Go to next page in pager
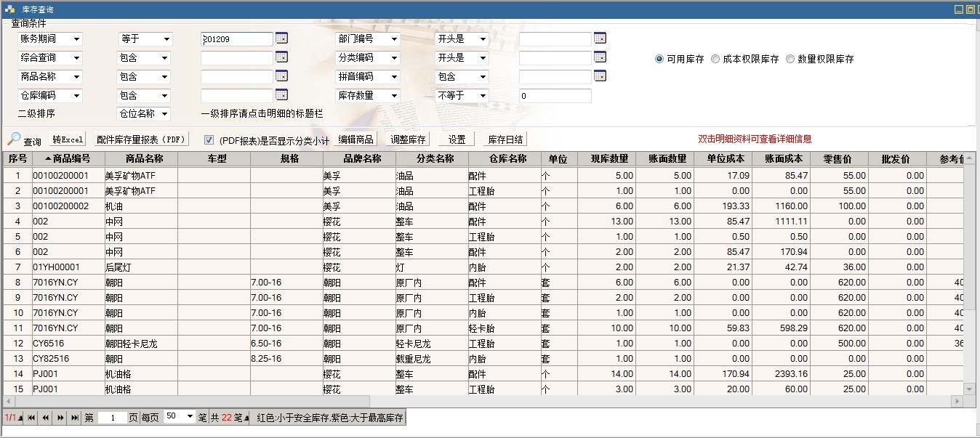The image size is (980, 438). [60, 418]
